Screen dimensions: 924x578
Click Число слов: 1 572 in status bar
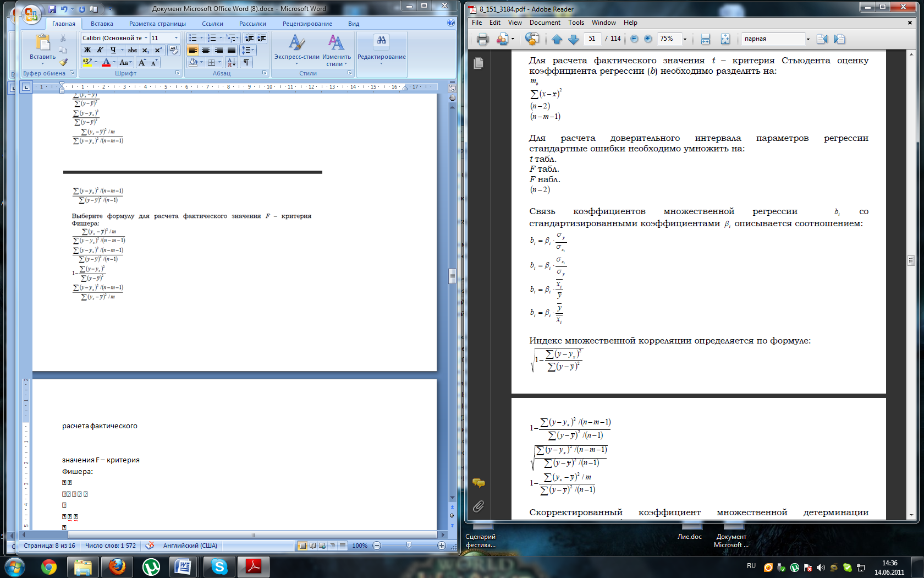[x=111, y=546]
